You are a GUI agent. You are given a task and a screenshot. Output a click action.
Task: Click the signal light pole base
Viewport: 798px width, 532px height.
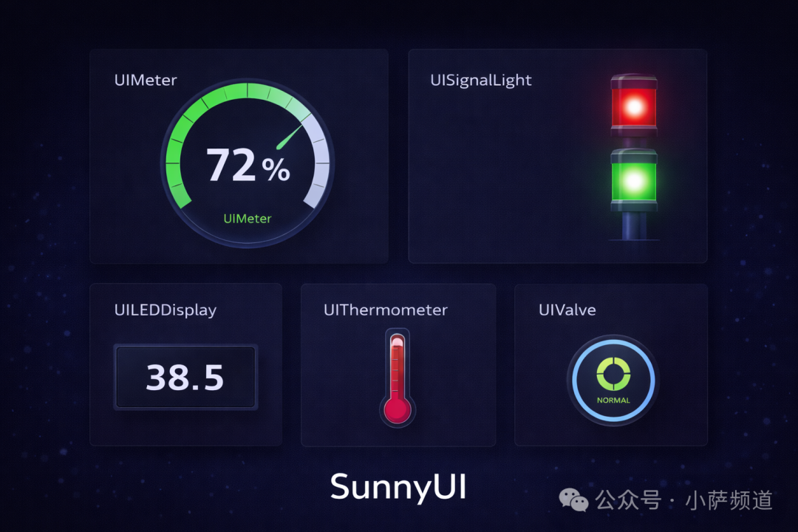634,225
